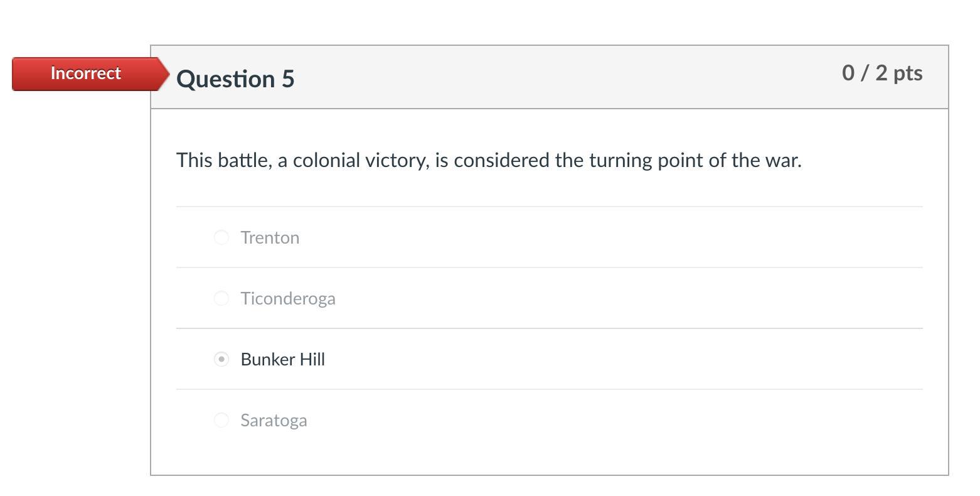
Task: Click the phrase "turning point" in the prompt
Action: click(646, 160)
